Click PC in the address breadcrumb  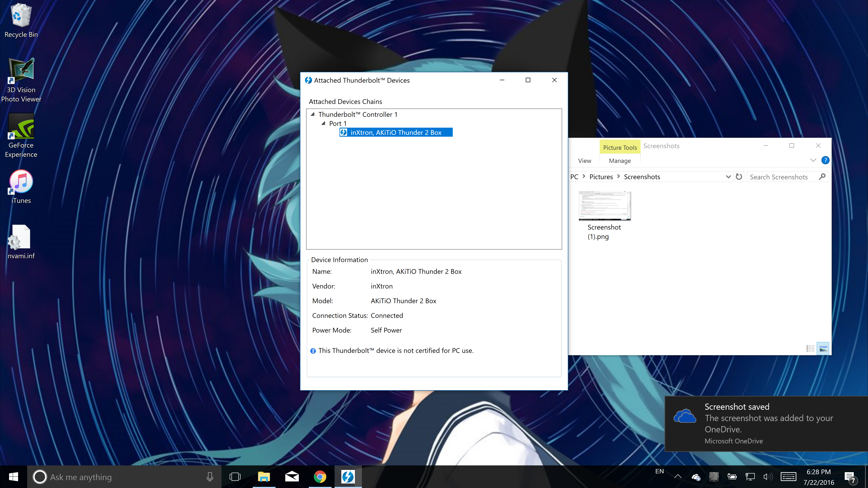point(574,177)
